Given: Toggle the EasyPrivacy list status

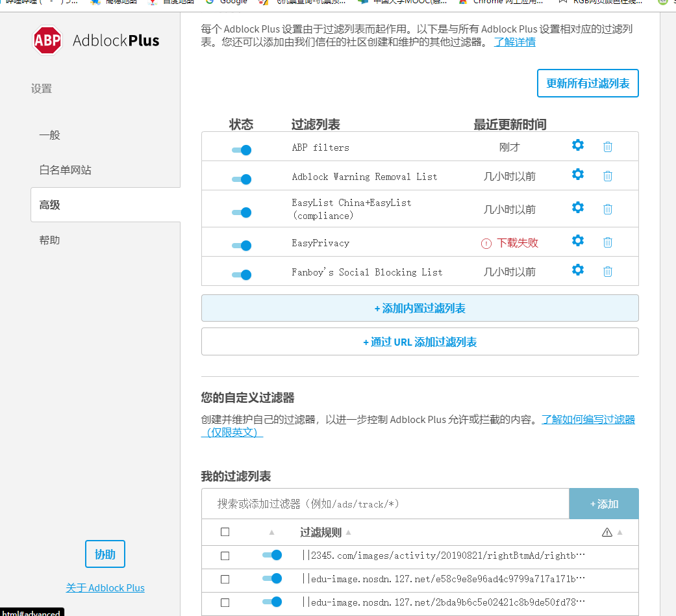Looking at the screenshot, I should pos(242,246).
